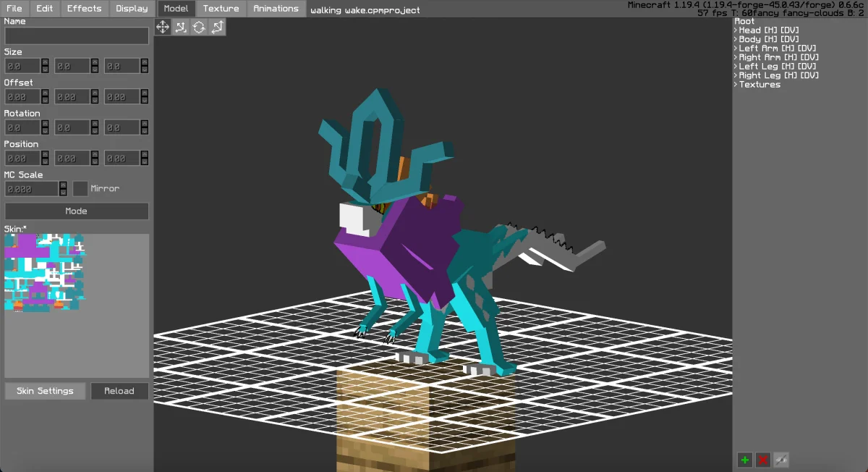
Task: Click the Reload skin button
Action: (x=119, y=391)
